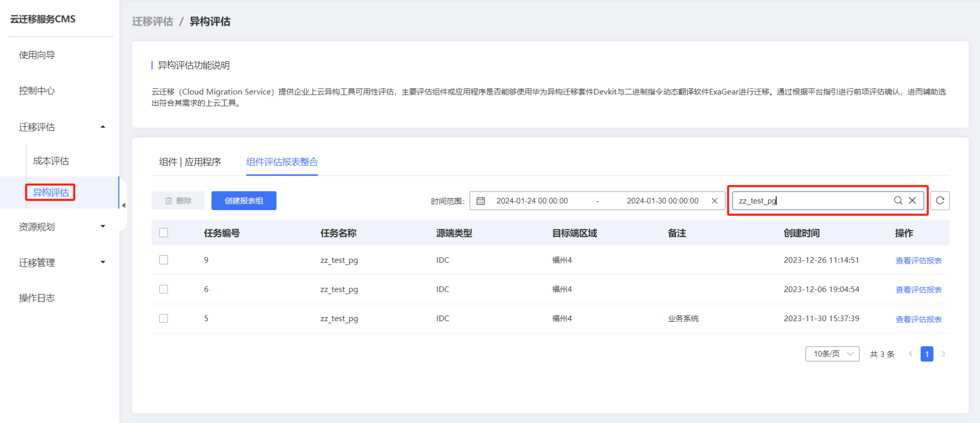The height and width of the screenshot is (423, 980).
Task: Click the 业务系统 remark cell
Action: click(x=683, y=319)
